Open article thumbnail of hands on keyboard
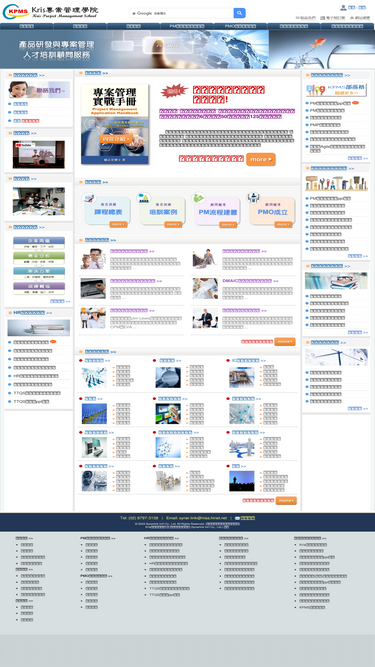375x667 pixels. pyautogui.click(x=93, y=288)
